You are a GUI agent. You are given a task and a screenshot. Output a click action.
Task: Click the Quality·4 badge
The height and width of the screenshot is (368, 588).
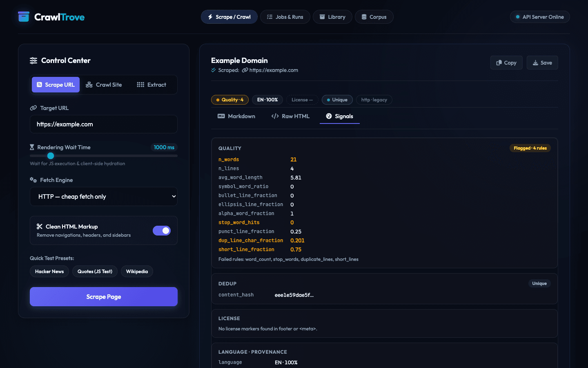point(230,100)
